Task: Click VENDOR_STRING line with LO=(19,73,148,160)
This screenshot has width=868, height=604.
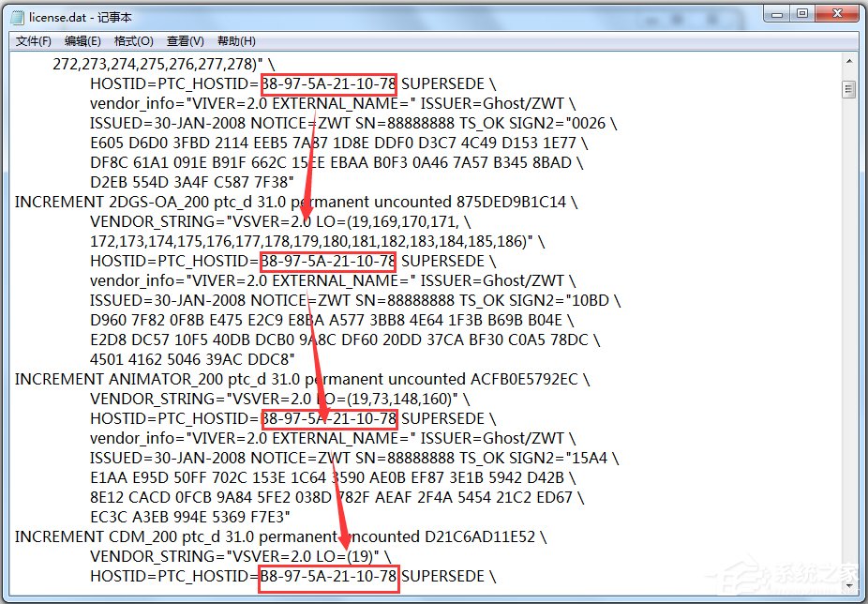Action: click(x=280, y=399)
